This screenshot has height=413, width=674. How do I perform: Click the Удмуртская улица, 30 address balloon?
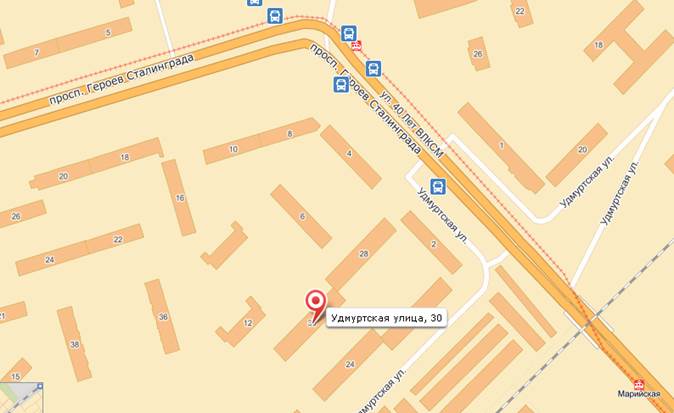point(386,318)
